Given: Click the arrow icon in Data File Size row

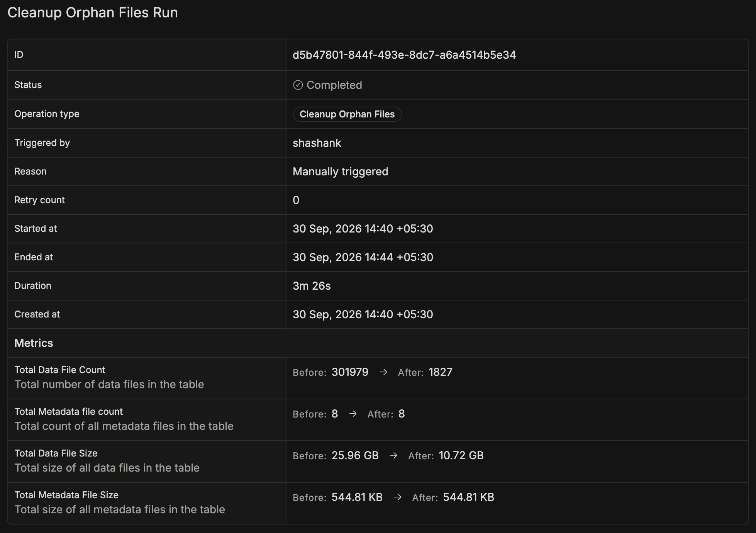Looking at the screenshot, I should point(393,456).
